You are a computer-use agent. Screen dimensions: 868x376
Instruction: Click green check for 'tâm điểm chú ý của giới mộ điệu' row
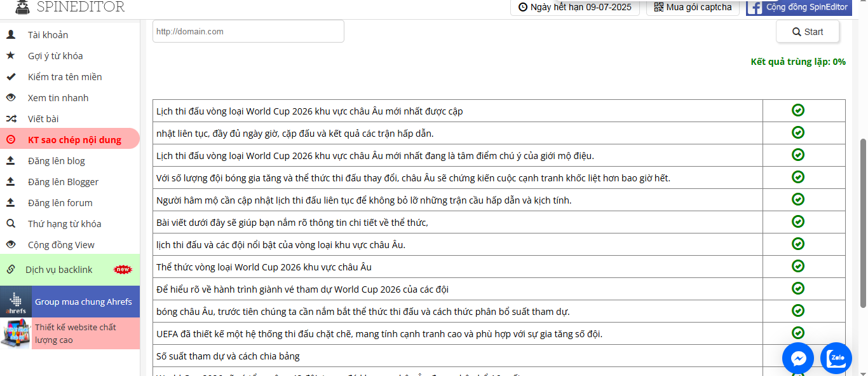point(798,155)
